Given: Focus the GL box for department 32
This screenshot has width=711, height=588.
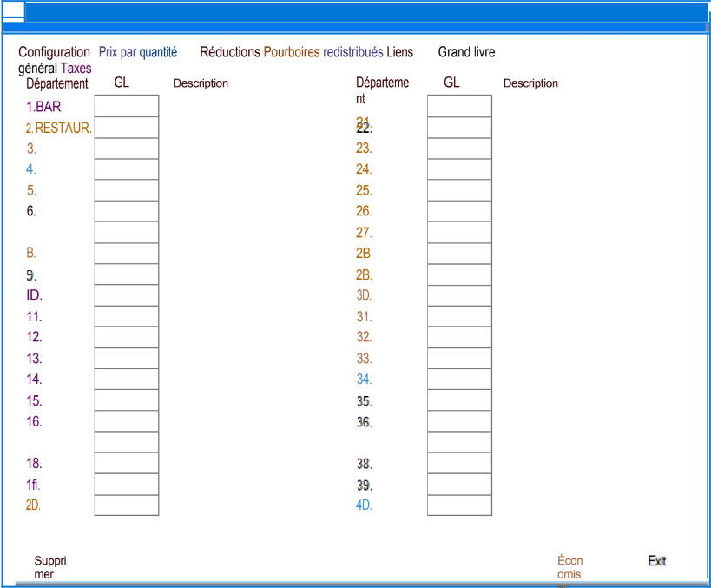Looking at the screenshot, I should click(459, 337).
